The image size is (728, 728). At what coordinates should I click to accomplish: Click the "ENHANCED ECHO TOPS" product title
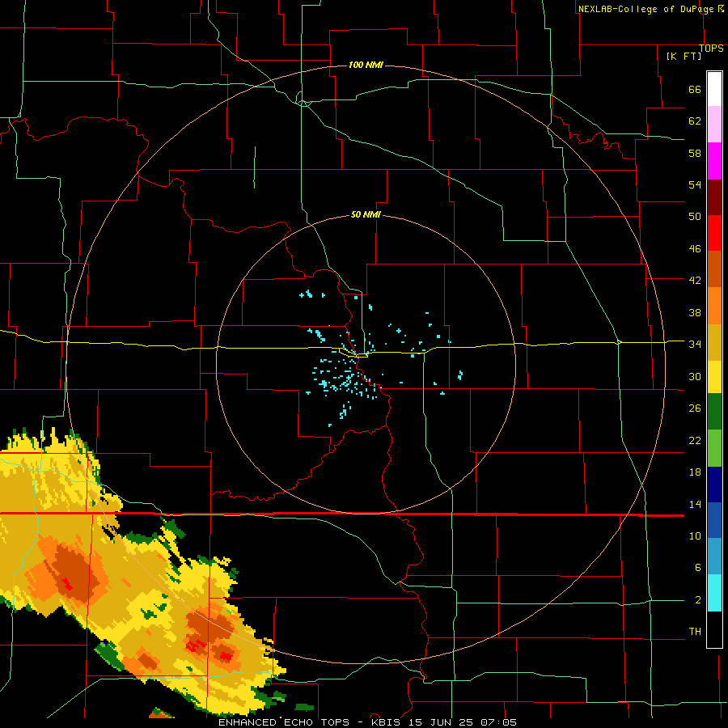click(x=284, y=722)
